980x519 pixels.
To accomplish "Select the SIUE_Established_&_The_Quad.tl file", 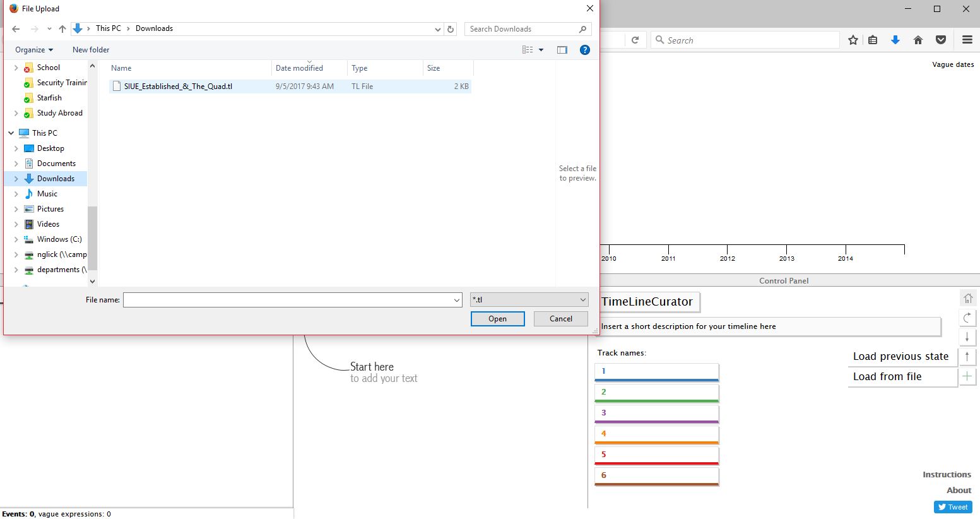I will tap(178, 86).
